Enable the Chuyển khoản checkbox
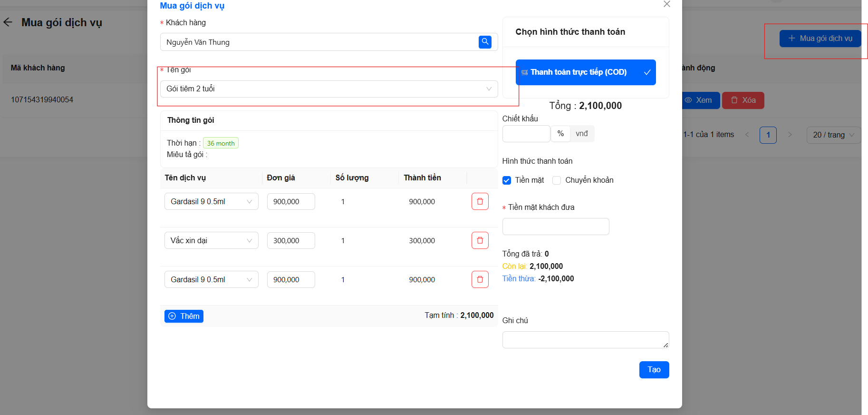868x415 pixels. 557,180
